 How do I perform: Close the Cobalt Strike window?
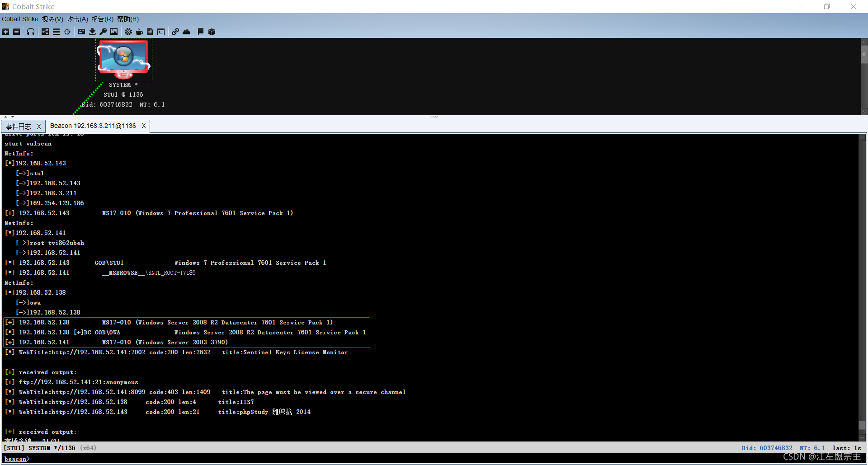point(854,6)
